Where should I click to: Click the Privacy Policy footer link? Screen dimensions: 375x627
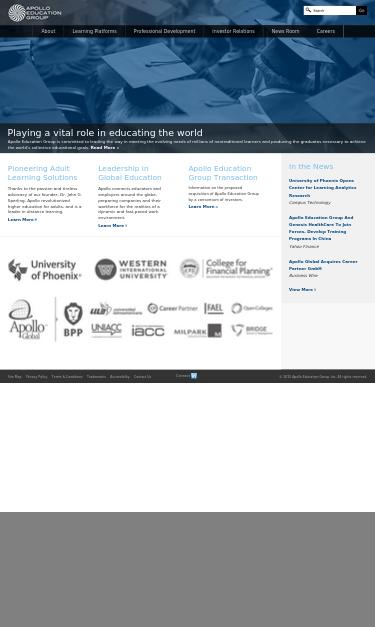(36, 377)
